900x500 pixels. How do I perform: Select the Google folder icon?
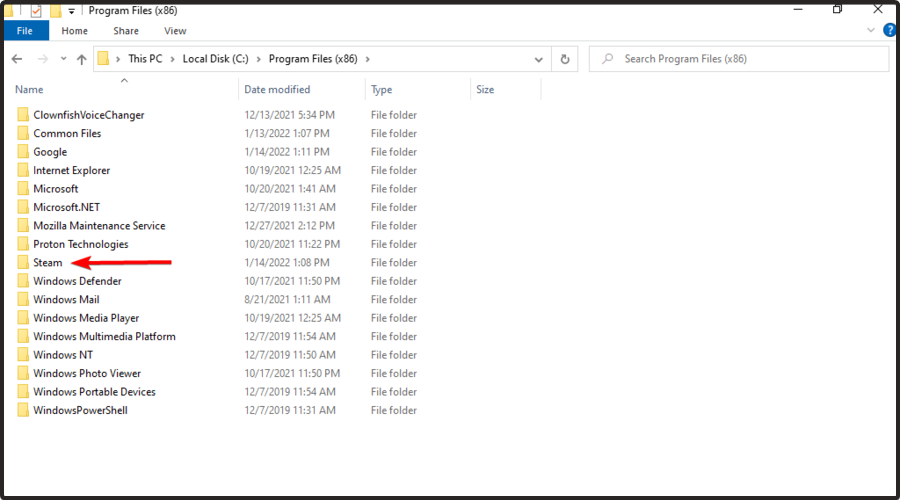23,152
